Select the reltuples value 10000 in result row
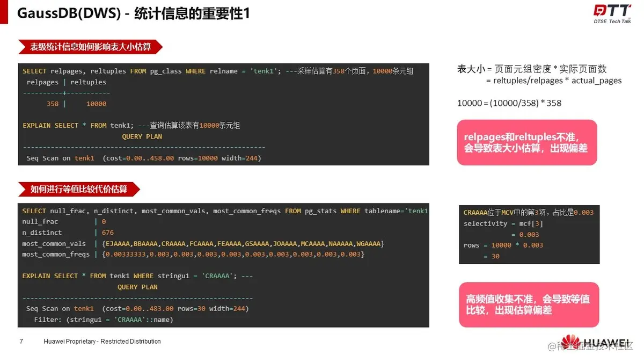This screenshot has width=644, height=362. (x=96, y=104)
